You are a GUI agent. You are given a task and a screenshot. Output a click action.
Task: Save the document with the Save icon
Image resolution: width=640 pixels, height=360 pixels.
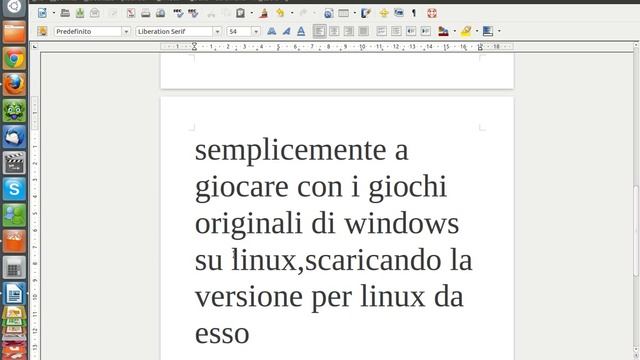(x=80, y=13)
